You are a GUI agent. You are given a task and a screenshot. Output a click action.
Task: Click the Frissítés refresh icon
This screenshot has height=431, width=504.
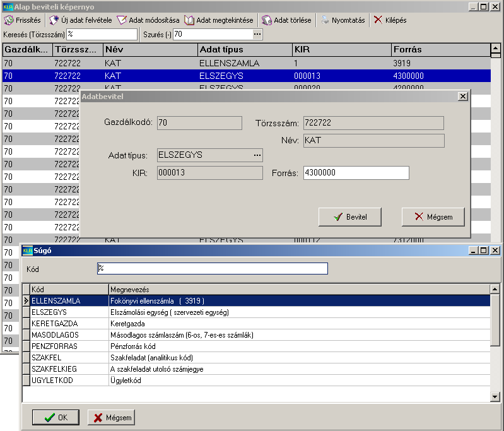click(x=9, y=20)
